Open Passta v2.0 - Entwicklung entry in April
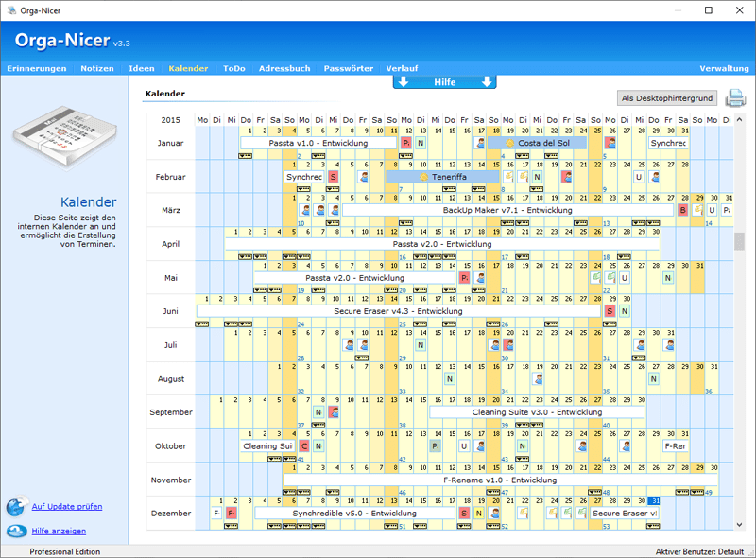Screen dimensions: 756x558 442,244
